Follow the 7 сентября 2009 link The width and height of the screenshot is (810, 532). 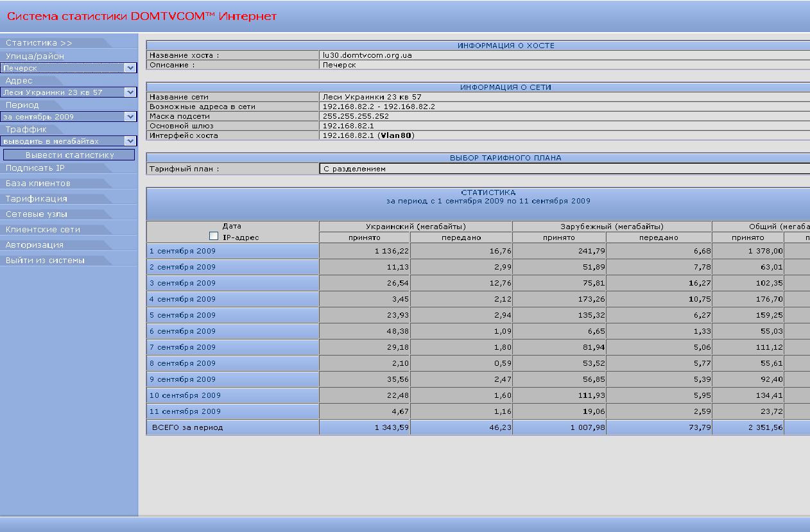pyautogui.click(x=182, y=347)
